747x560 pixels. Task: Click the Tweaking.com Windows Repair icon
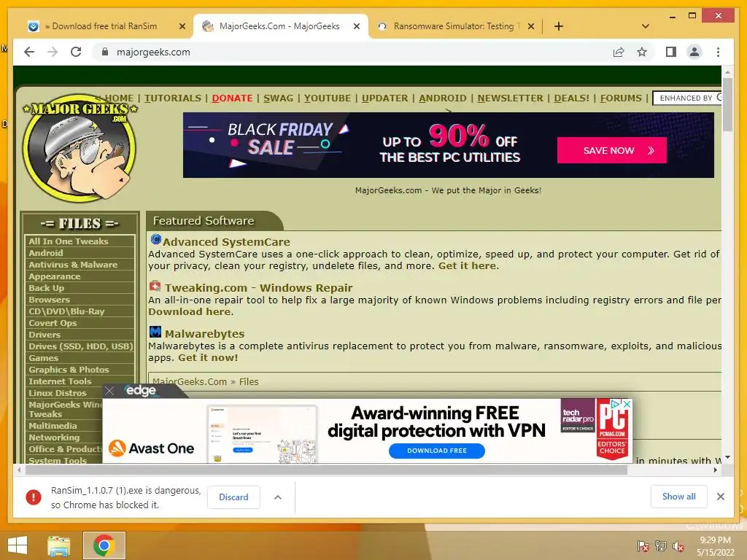(155, 286)
